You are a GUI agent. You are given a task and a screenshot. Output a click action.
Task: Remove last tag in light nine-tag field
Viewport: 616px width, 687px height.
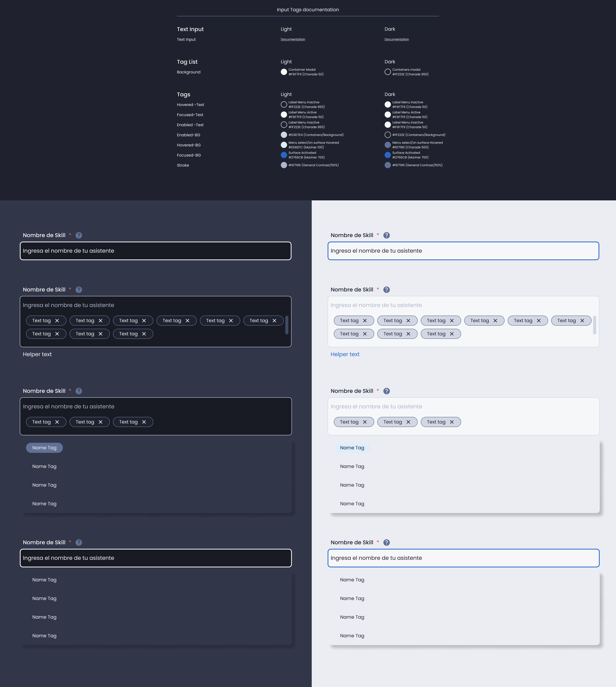pos(452,334)
